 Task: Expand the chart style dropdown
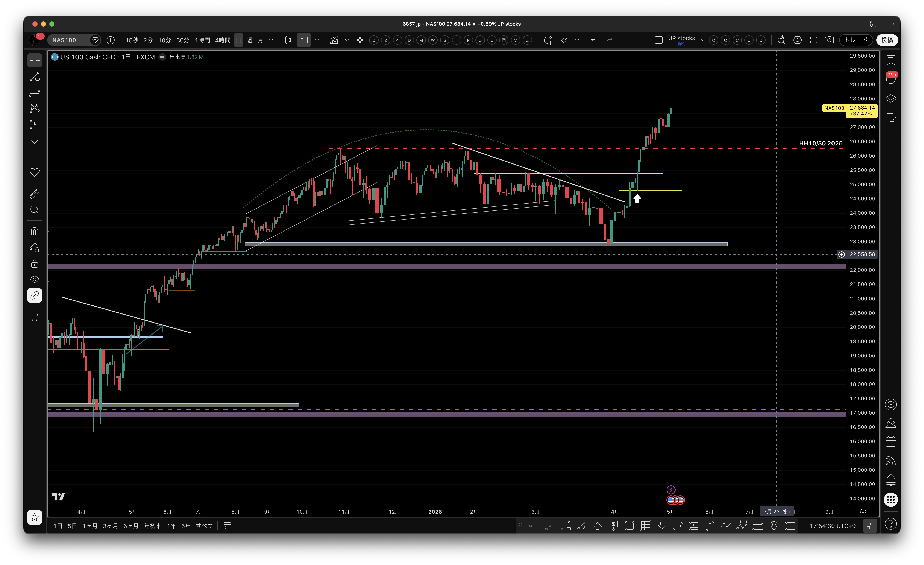[317, 40]
